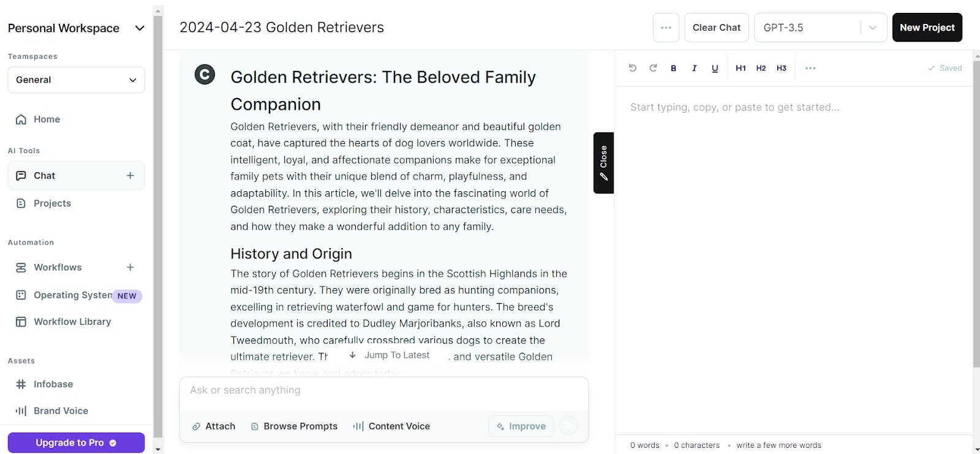The height and width of the screenshot is (454, 980).
Task: Open the three-dot menu beside Clear Chat
Action: pos(666,28)
